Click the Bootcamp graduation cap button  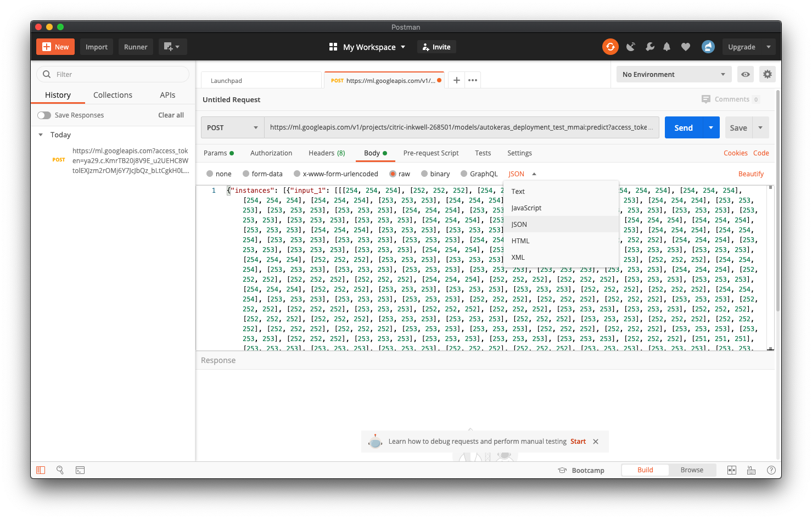click(581, 470)
